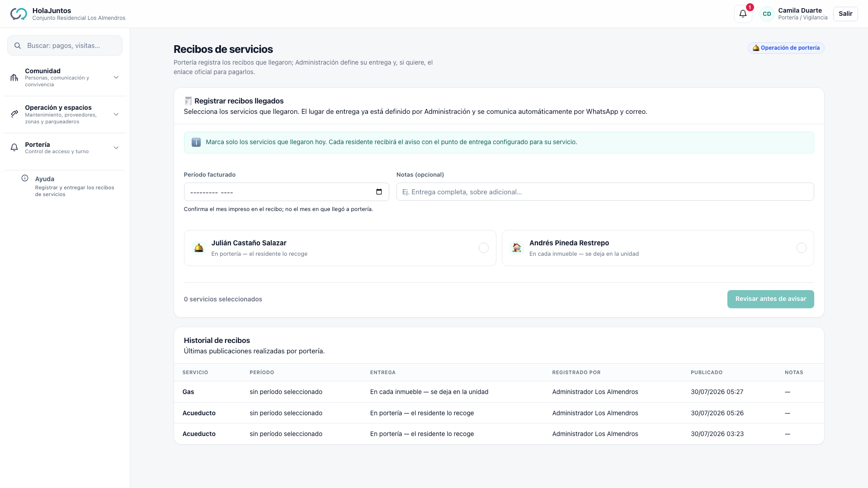The image size is (868, 488).
Task: Expand the Comunidad section chevron
Action: (x=116, y=77)
